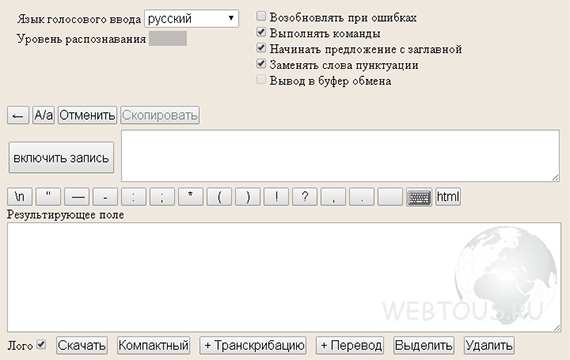Insert a space with the blank button
Screen dimensions: 570x360
pyautogui.click(x=390, y=197)
